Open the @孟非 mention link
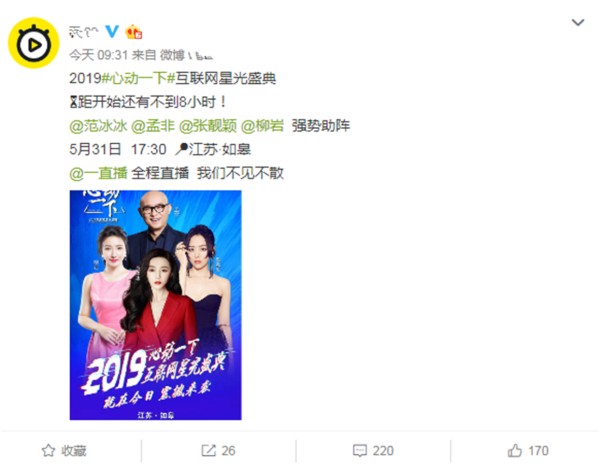The width and height of the screenshot is (600, 471). point(152,126)
